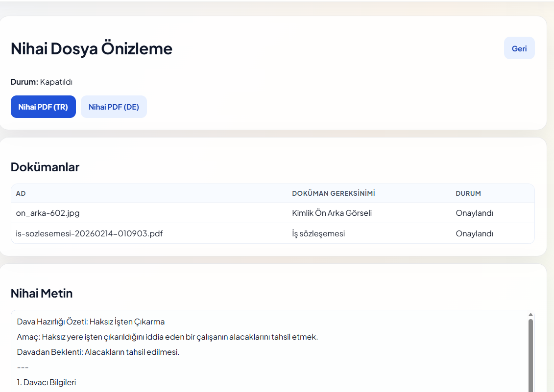Click the Kimlik Ön Arka Görseli cell

point(332,213)
